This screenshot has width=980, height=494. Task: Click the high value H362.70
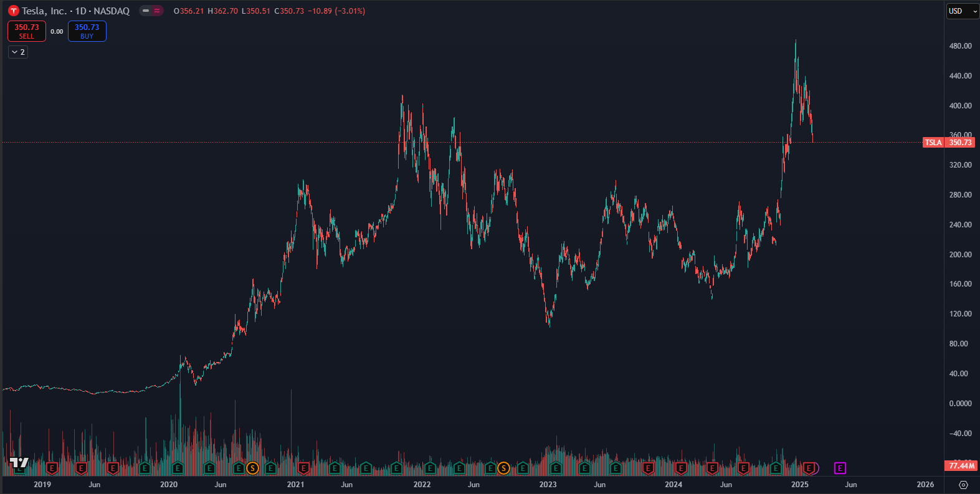[x=223, y=11]
